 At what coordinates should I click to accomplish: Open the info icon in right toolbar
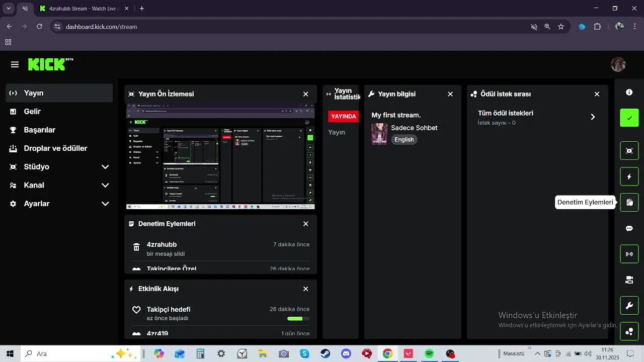(x=629, y=93)
